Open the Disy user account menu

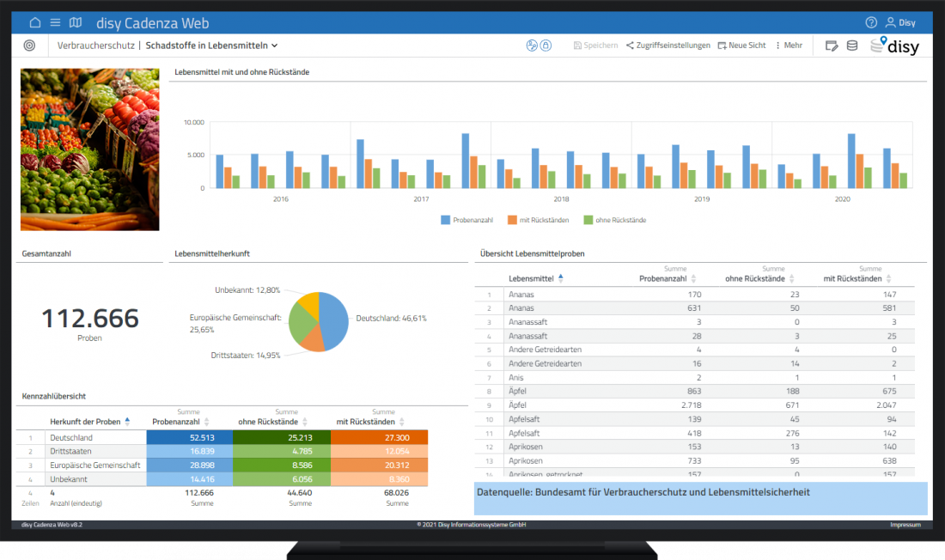coord(900,23)
